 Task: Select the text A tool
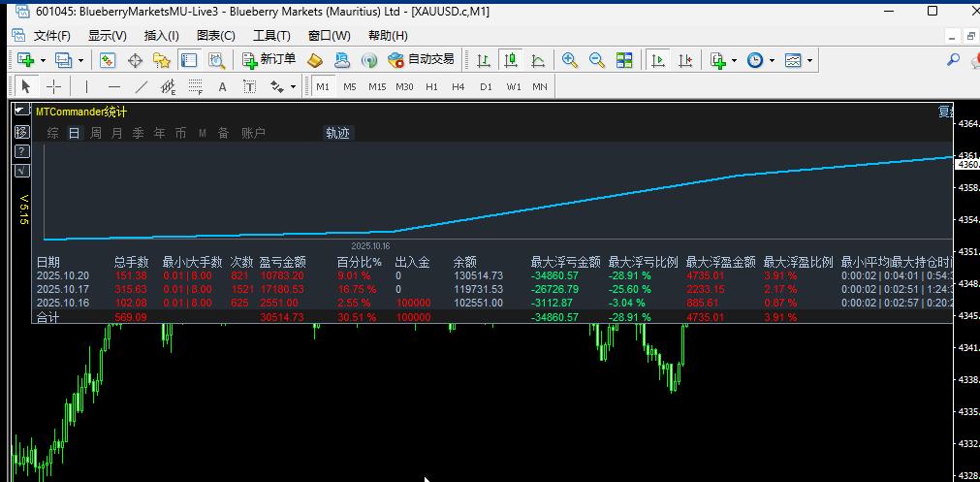click(222, 86)
